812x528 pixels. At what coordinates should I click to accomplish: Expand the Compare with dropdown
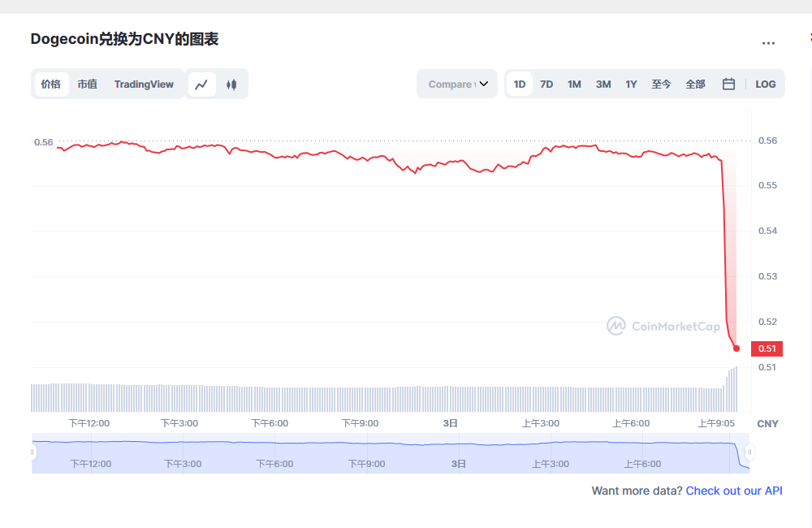[x=458, y=84]
